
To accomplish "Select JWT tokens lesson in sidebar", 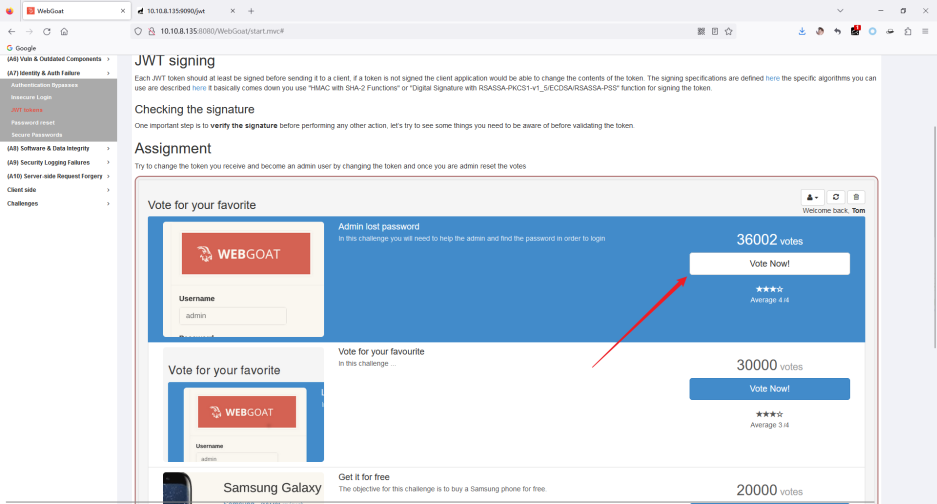I will tap(26, 110).
